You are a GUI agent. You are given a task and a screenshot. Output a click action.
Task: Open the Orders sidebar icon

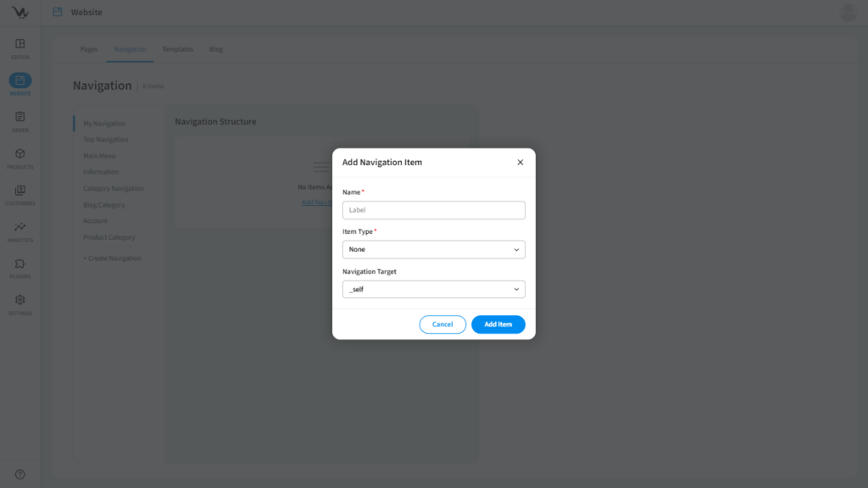pos(20,118)
